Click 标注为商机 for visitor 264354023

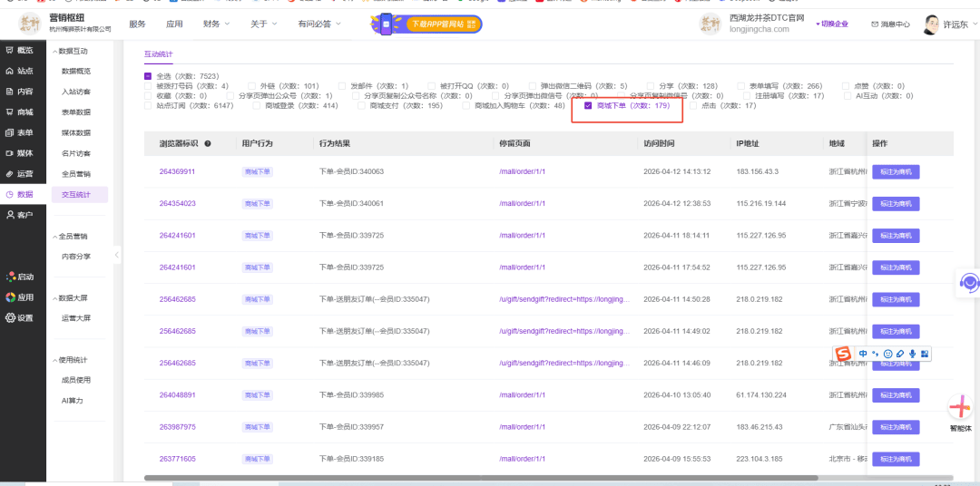coord(896,204)
